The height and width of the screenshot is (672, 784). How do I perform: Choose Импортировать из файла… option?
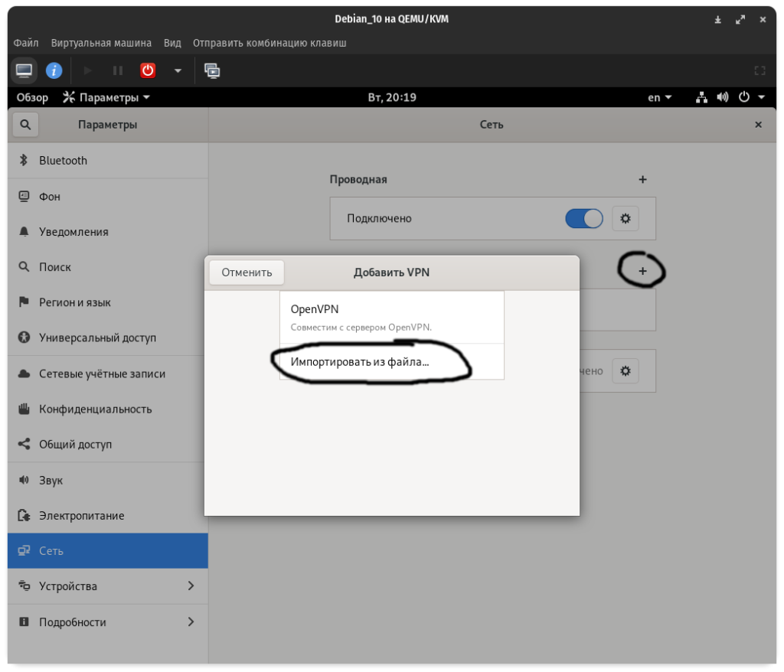click(392, 361)
